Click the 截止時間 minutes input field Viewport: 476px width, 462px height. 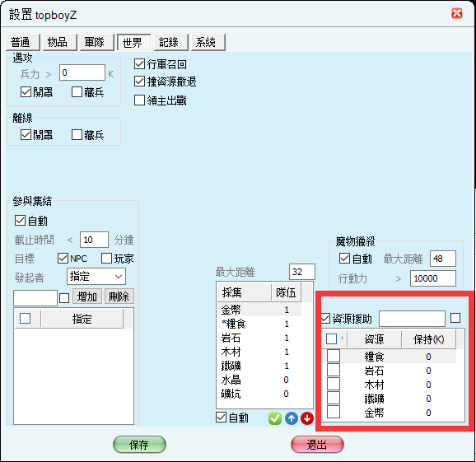click(94, 240)
